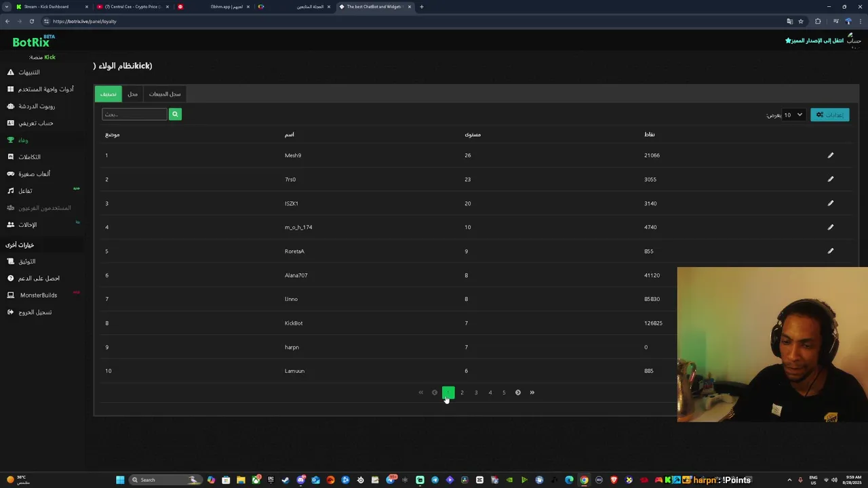The height and width of the screenshot is (488, 868).
Task: Open browser extensions puzzle icon
Action: click(x=818, y=21)
